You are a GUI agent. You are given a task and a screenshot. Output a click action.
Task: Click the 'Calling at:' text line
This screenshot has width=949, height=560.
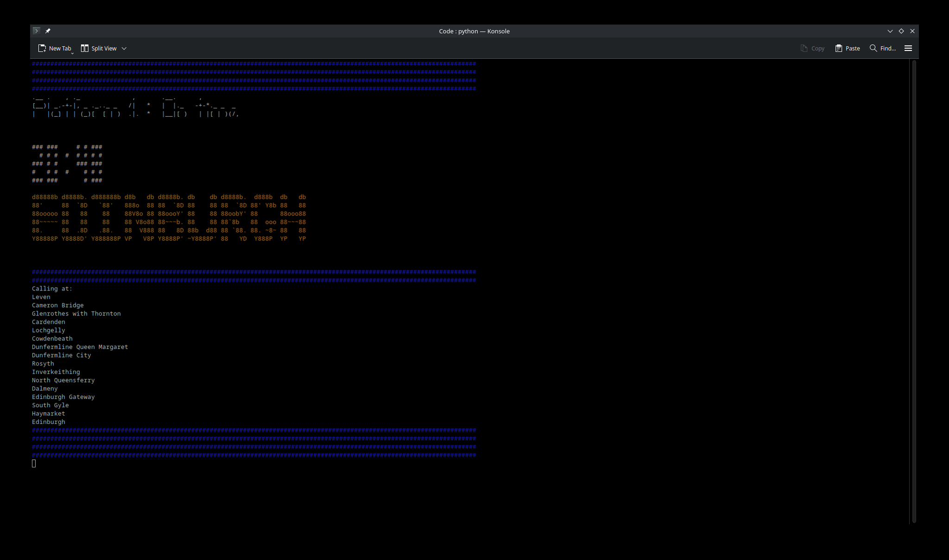coord(52,289)
